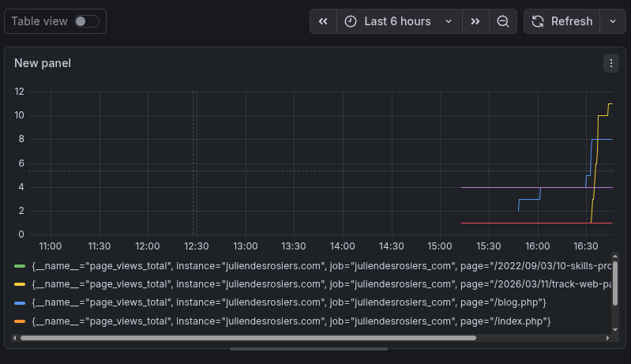Viewport: 631px width, 364px height.
Task: Click the legend scroll-down arrow
Action: 615,330
